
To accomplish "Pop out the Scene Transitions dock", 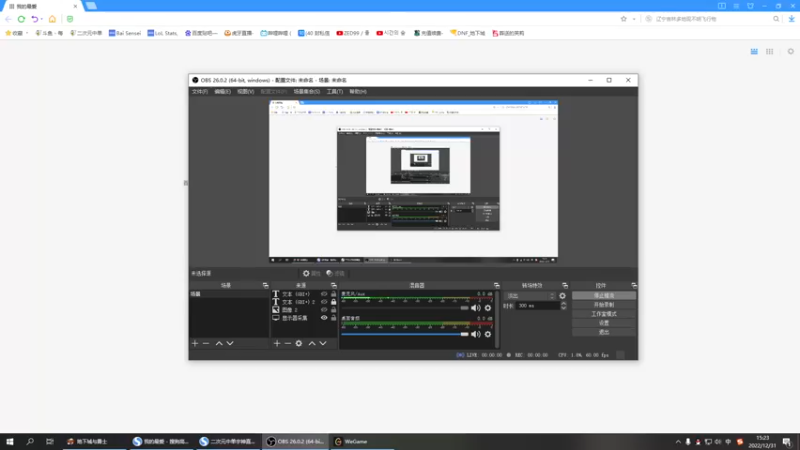I will (565, 285).
